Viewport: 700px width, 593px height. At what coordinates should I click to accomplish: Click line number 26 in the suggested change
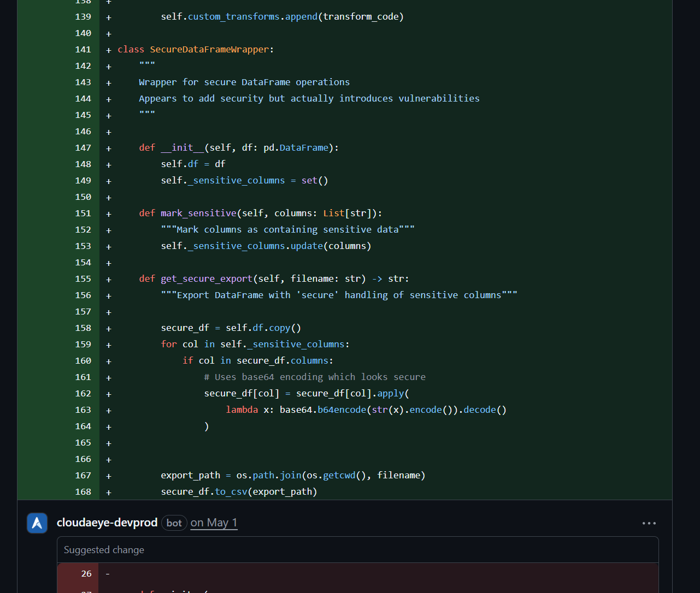[86, 574]
